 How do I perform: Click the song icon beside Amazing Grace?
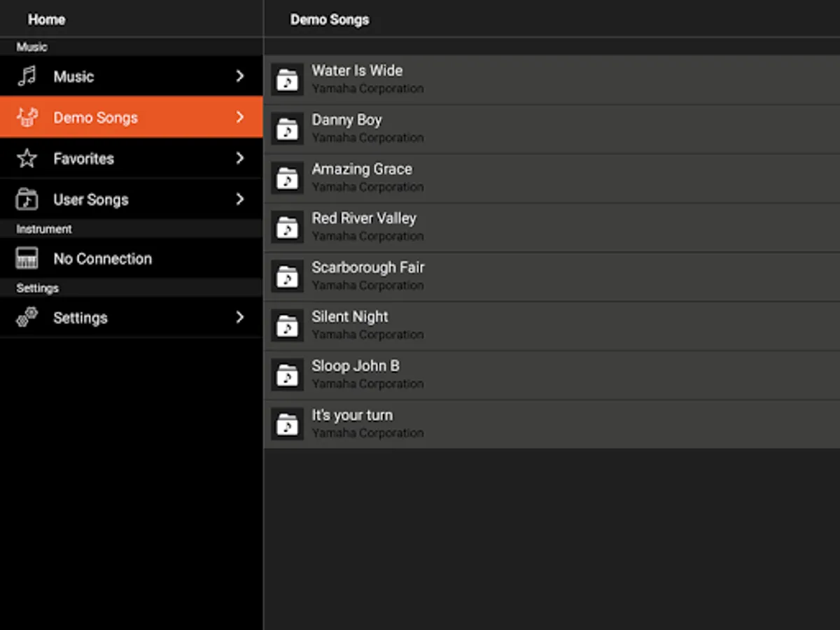tap(287, 178)
